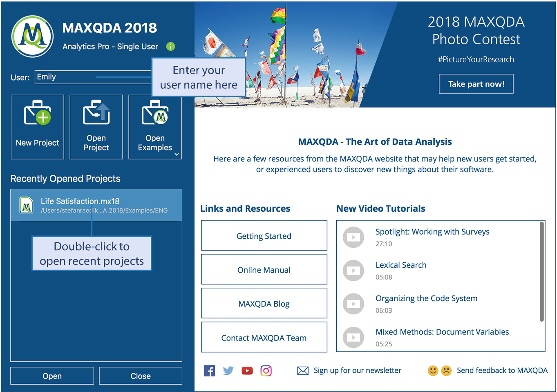Click the New Project briefcase plus icon
This screenshot has height=392, width=557.
(38, 113)
